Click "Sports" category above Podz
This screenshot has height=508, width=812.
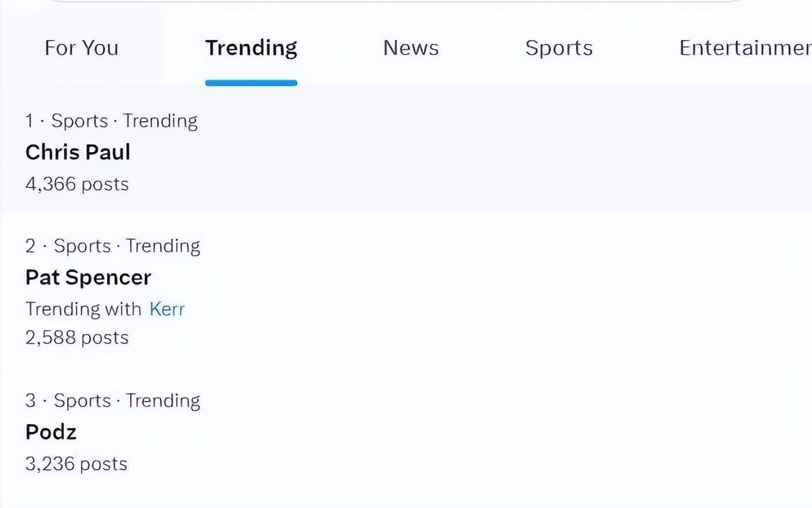tap(82, 401)
